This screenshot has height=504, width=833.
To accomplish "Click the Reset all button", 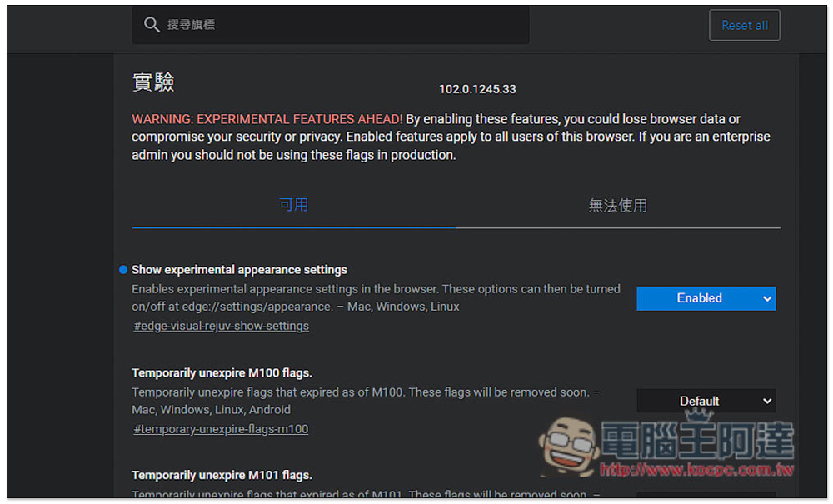I will [744, 25].
